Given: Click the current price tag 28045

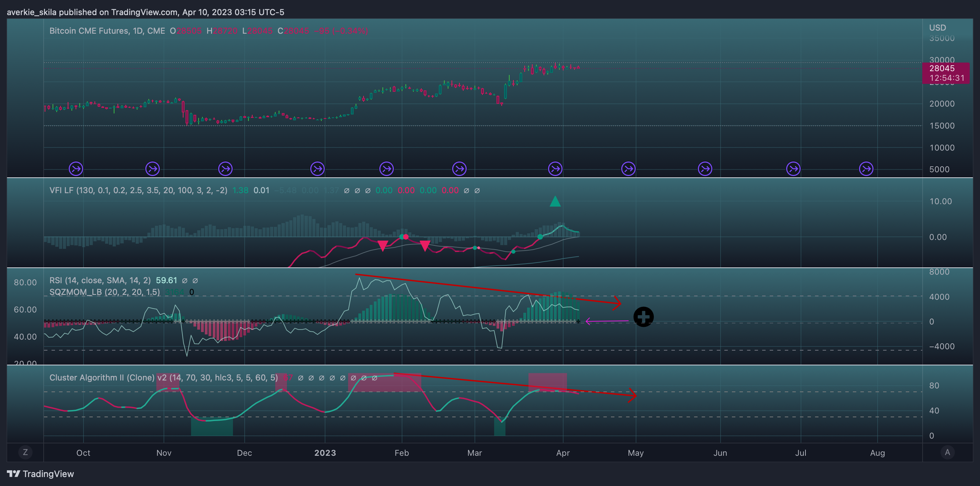Looking at the screenshot, I should (942, 68).
